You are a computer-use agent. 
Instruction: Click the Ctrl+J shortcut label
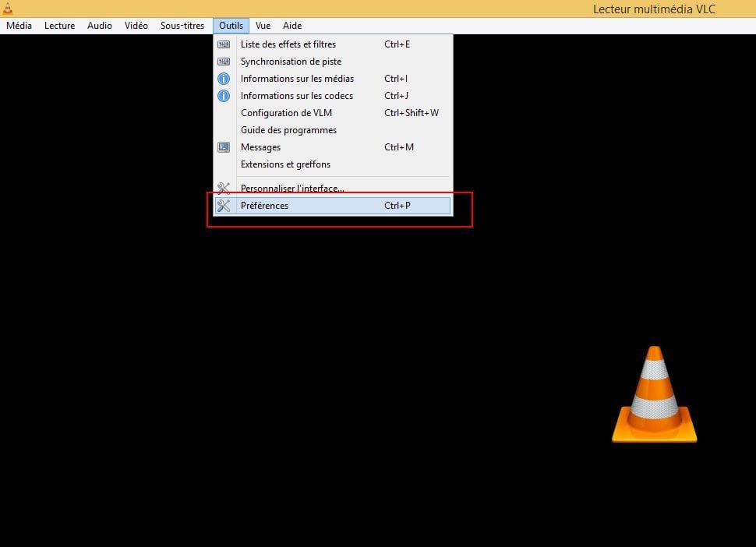(x=397, y=96)
